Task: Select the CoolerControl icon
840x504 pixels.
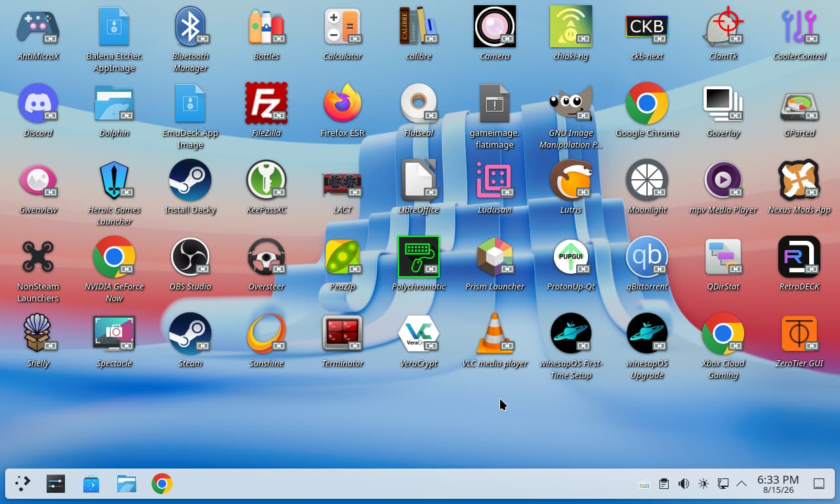Action: [799, 27]
